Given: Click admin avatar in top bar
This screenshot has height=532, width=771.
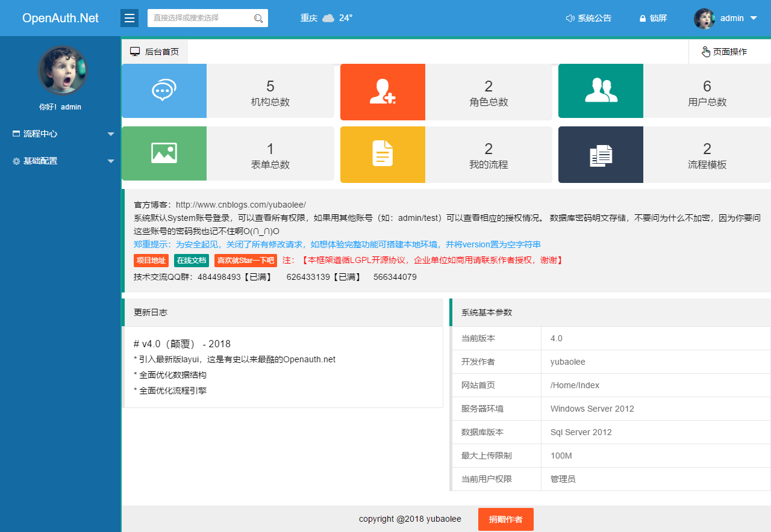Looking at the screenshot, I should point(704,19).
